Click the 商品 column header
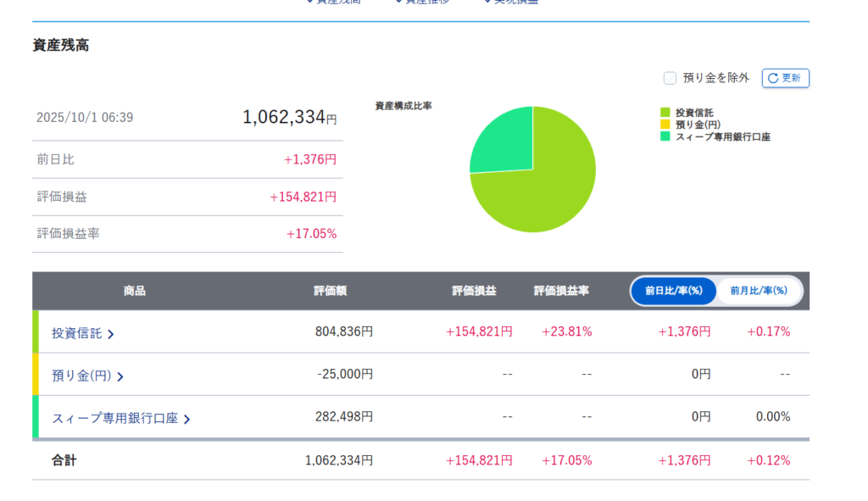Viewport: 868px width, 501px height. tap(134, 291)
